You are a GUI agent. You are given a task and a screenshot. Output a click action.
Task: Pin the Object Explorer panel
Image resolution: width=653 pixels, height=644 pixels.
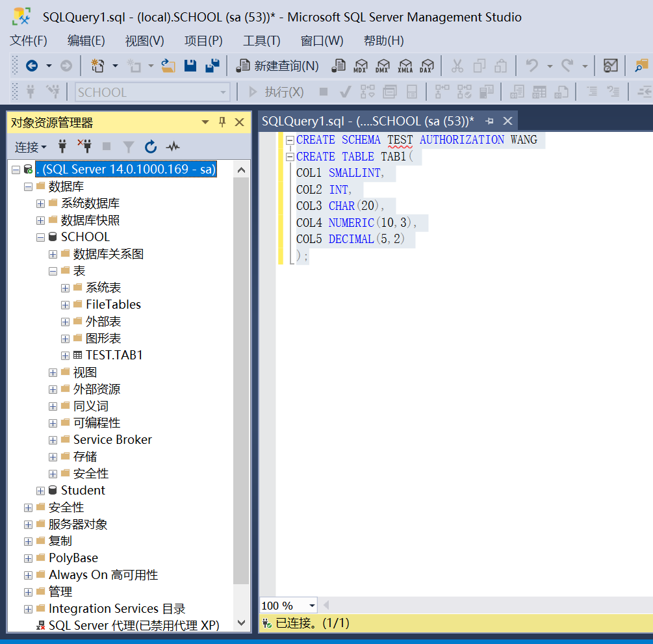click(x=222, y=122)
